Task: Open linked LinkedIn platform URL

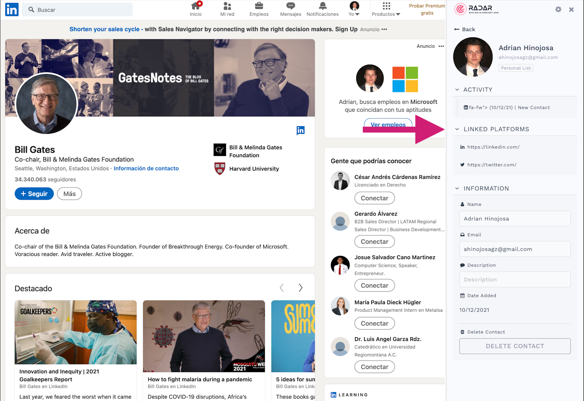Action: [x=493, y=147]
